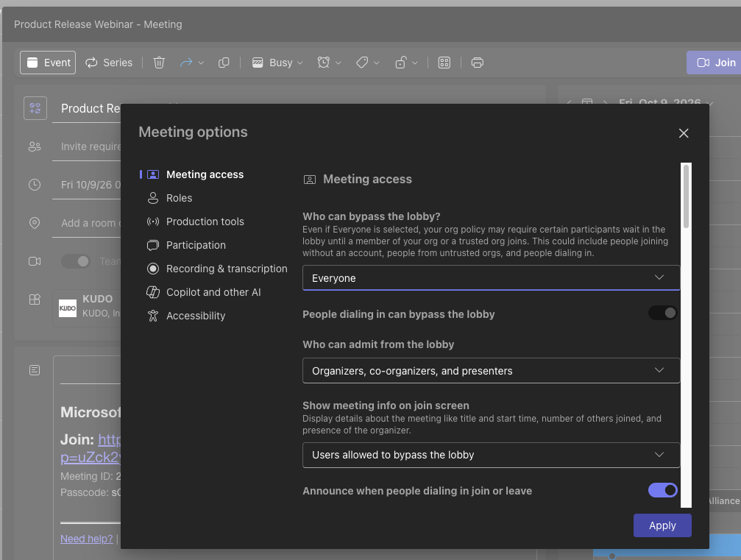Toggle People dialing in can bypass lobby

coord(662,313)
